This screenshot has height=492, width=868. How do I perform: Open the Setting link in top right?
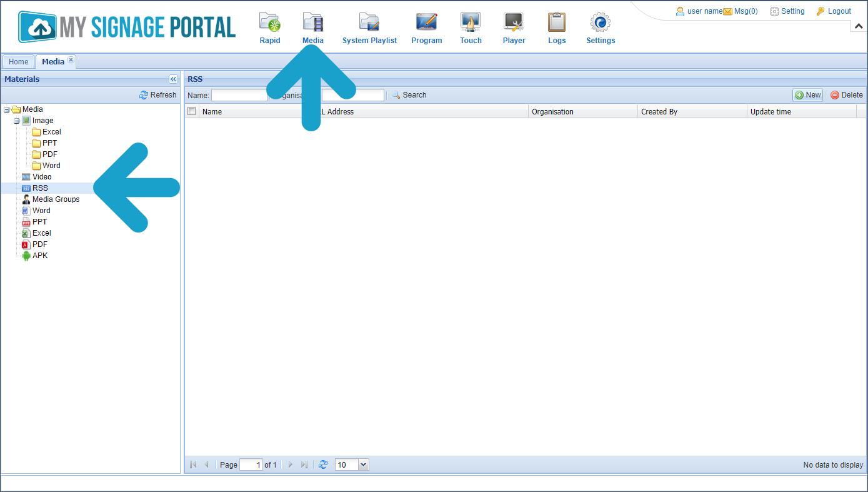coord(792,11)
